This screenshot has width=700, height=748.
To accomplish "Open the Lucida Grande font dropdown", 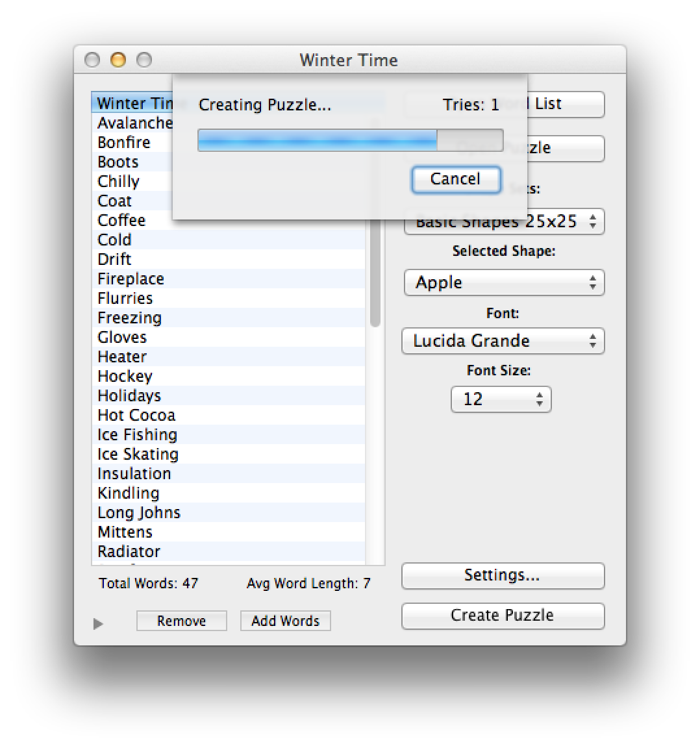I will point(503,341).
